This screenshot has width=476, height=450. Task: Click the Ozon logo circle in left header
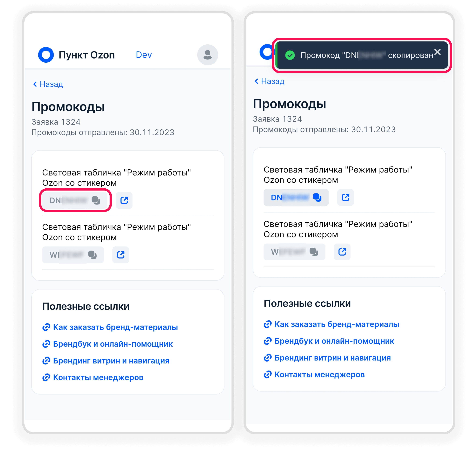pos(46,55)
